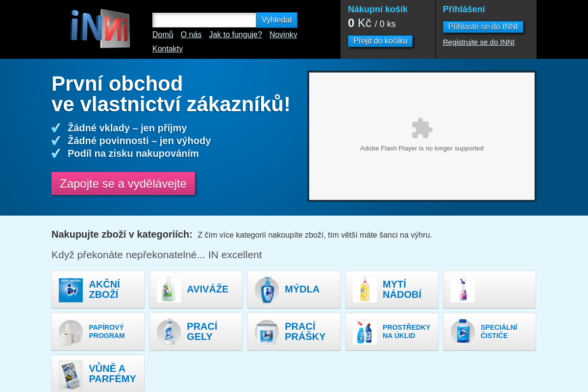This screenshot has width=588, height=392.
Task: Open the SPECIÁLNÍ ČISTIČE category
Action: (490, 332)
